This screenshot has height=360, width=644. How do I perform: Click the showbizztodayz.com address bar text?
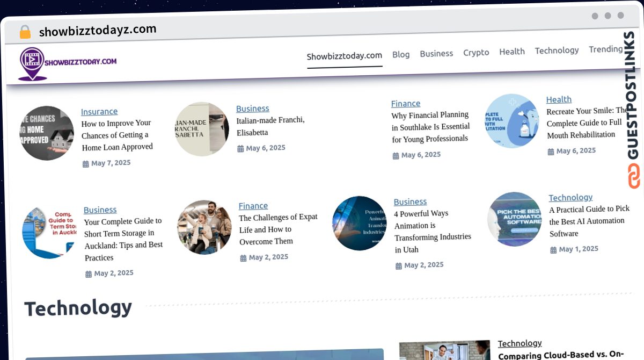tap(98, 31)
